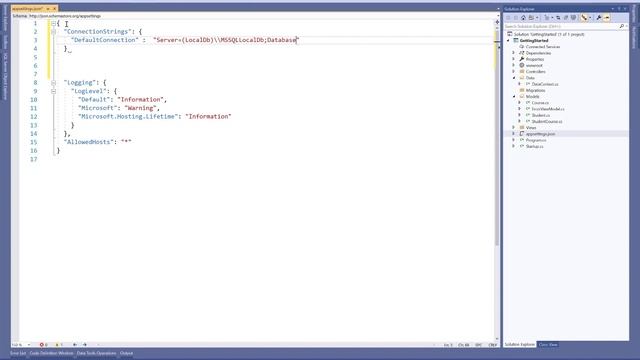
Task: Expand the Properties node arrow
Action: 514,59
